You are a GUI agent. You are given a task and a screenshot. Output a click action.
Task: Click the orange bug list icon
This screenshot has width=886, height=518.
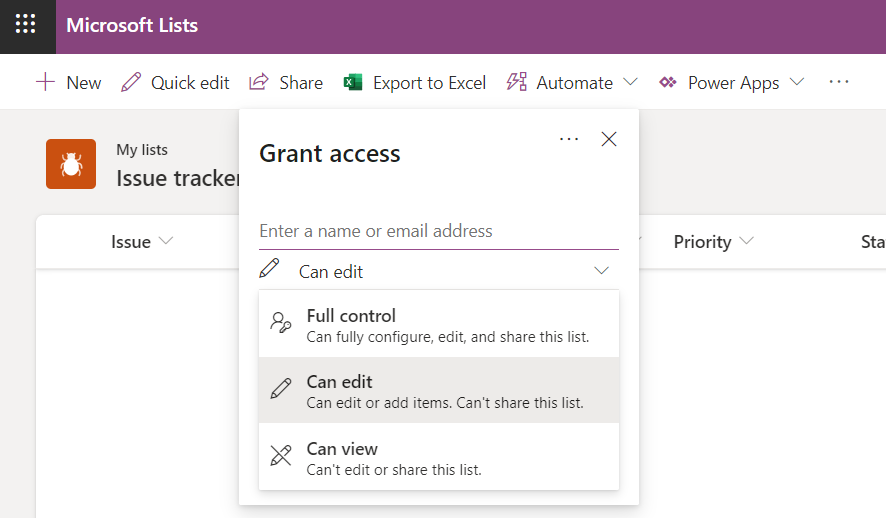71,164
